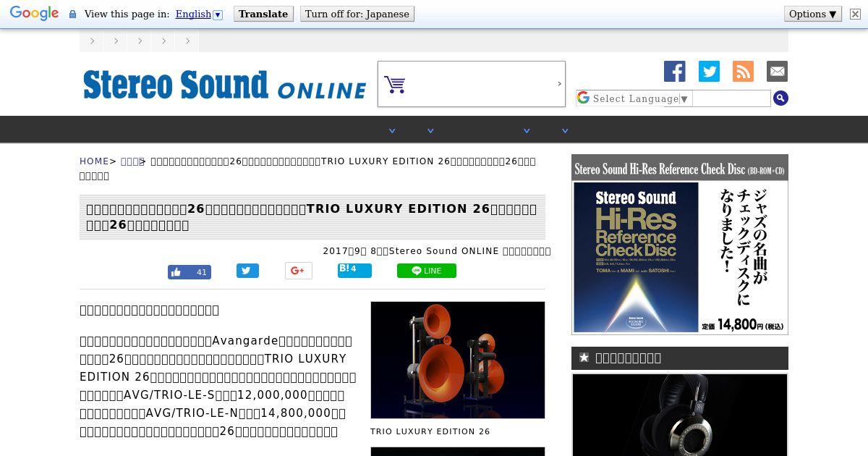Share the article via Twitter button

pyautogui.click(x=247, y=271)
